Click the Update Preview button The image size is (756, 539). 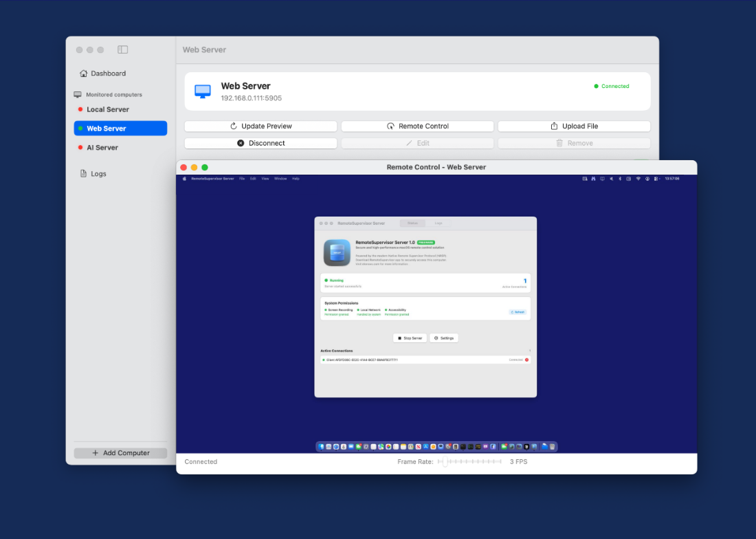coord(261,126)
